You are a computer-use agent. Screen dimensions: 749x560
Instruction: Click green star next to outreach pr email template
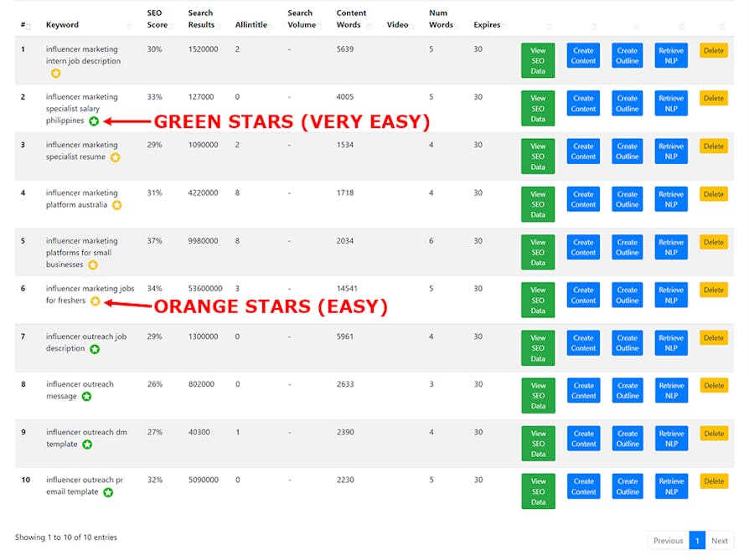click(x=108, y=492)
